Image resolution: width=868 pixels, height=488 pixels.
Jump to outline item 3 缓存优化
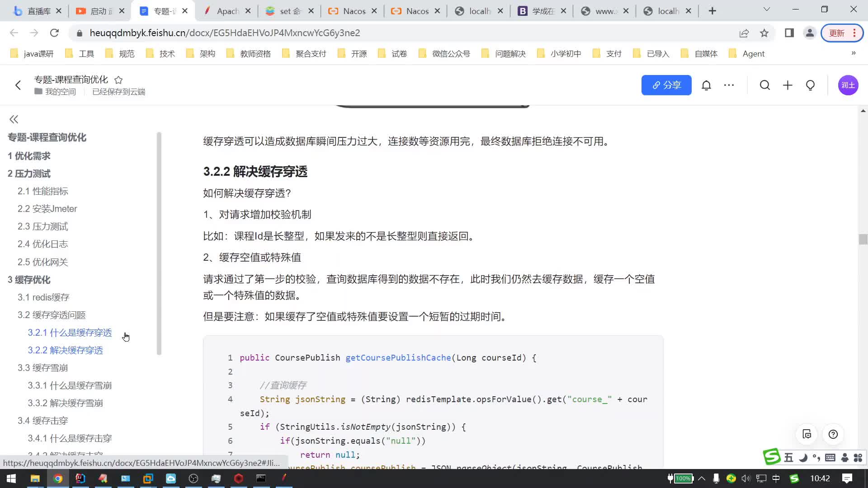coord(29,280)
